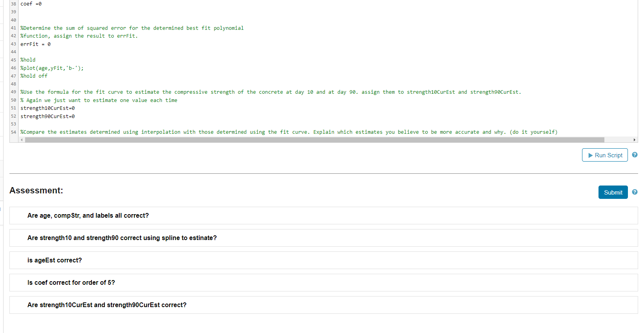Image resolution: width=644 pixels, height=333 pixels.
Task: Click the left arrow of horizontal scrollbar
Action: 22,140
